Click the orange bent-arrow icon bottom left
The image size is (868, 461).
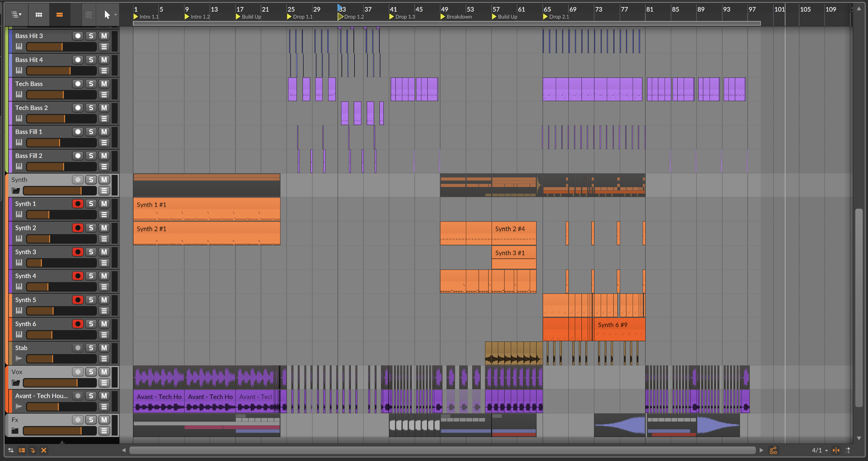coord(33,450)
